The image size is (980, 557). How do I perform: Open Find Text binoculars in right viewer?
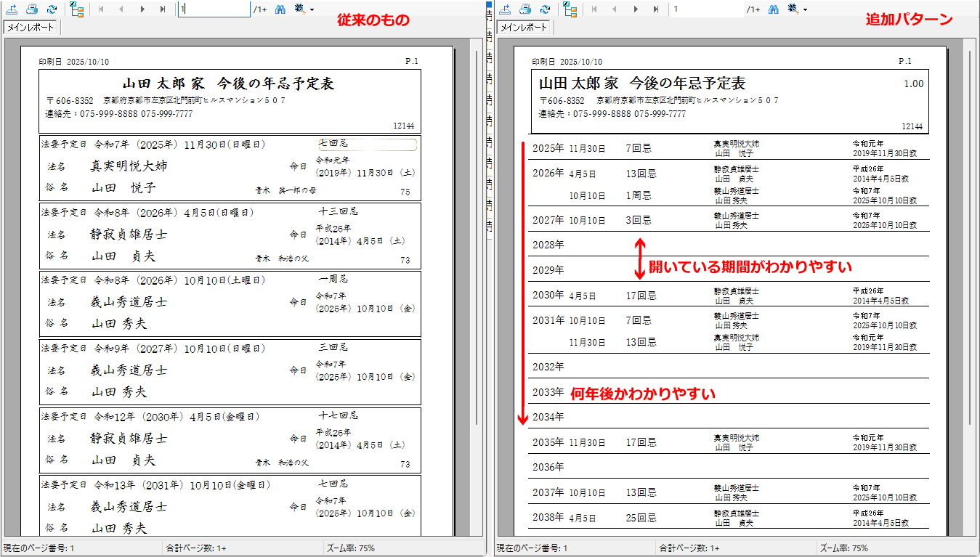pyautogui.click(x=774, y=9)
